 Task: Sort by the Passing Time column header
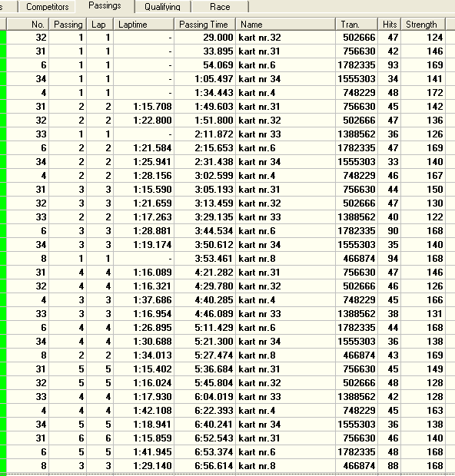(x=204, y=25)
